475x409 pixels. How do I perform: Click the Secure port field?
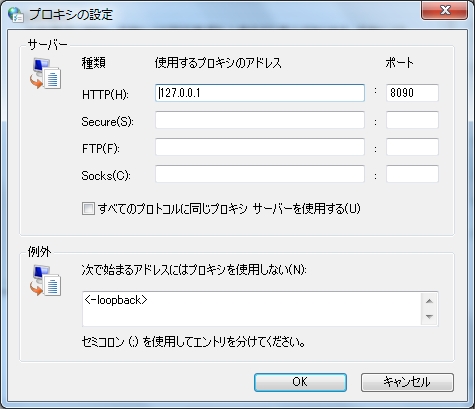(412, 120)
